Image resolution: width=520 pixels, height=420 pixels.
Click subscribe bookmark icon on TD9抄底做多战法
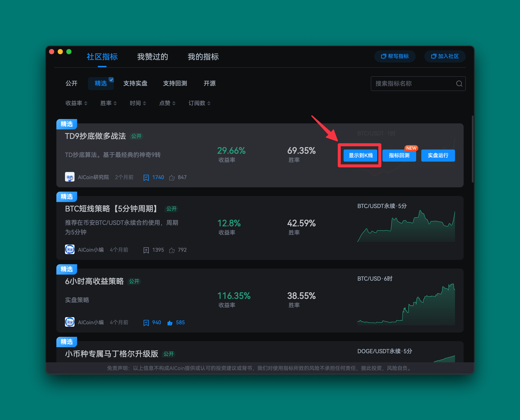coord(146,178)
